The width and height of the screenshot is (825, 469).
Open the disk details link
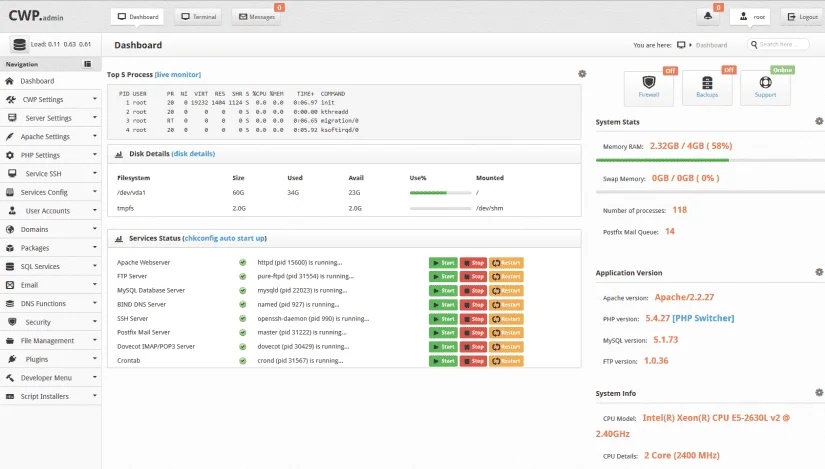coord(193,154)
